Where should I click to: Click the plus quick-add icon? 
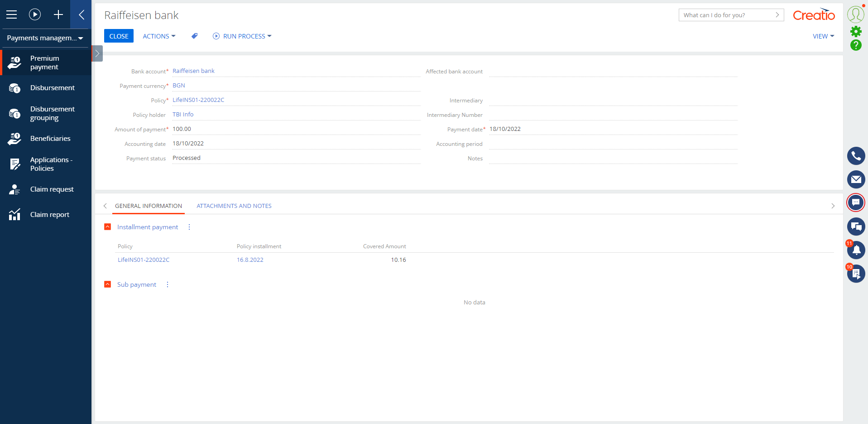pyautogui.click(x=58, y=14)
